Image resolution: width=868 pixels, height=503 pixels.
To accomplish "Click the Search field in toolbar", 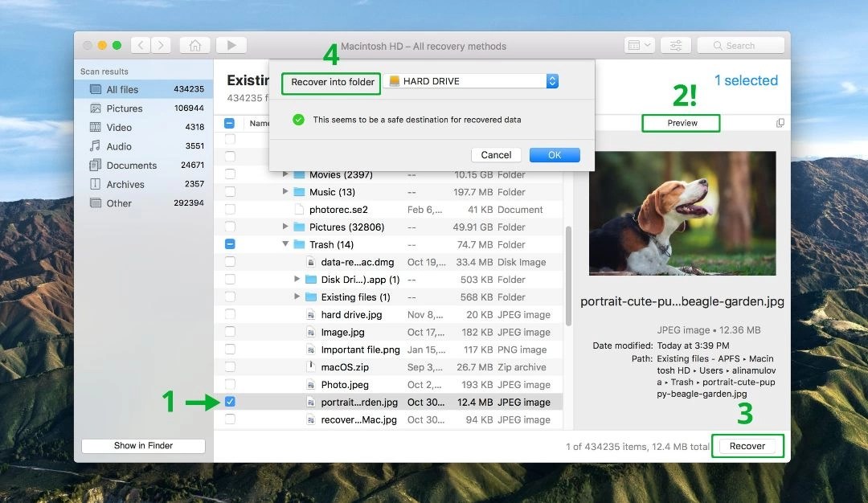I will tap(740, 45).
